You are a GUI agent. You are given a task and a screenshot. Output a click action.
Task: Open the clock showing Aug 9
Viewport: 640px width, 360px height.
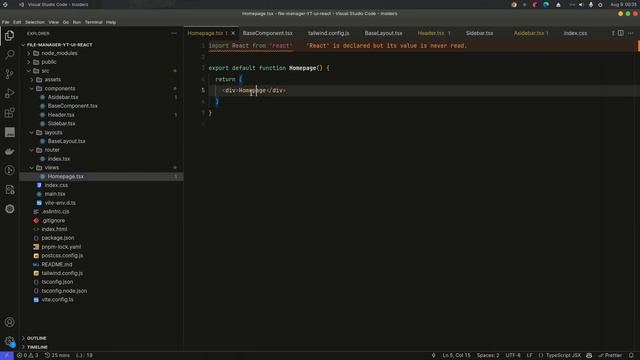623,5
